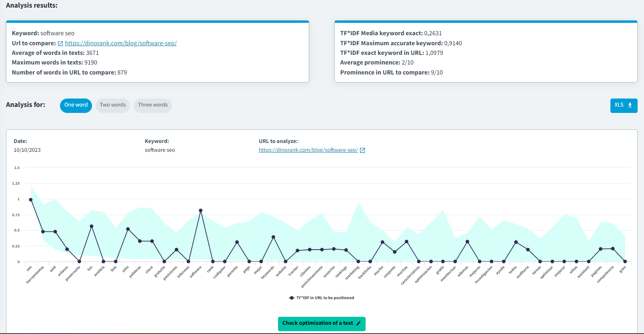This screenshot has width=644, height=334.
Task: Toggle TF*IDF in URL legend marker
Action: (292, 298)
